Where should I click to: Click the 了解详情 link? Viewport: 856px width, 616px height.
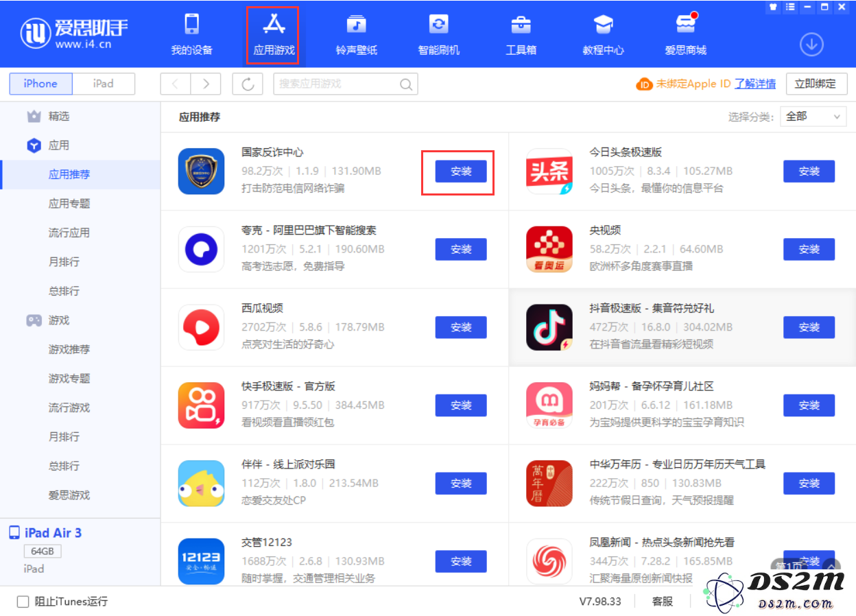pyautogui.click(x=755, y=84)
